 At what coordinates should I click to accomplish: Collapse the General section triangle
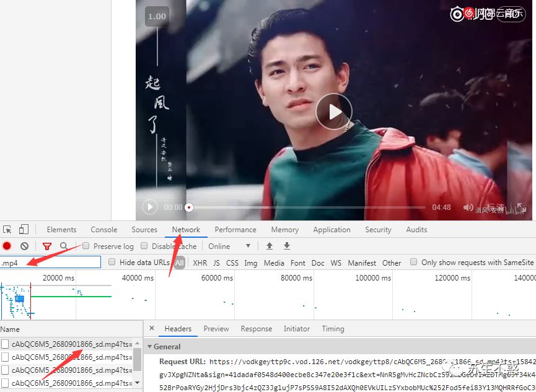[x=149, y=346]
